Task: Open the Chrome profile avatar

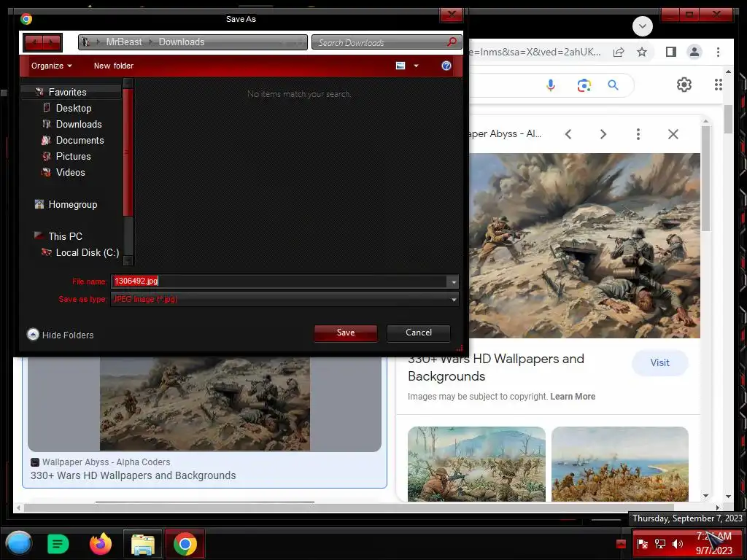Action: click(694, 52)
